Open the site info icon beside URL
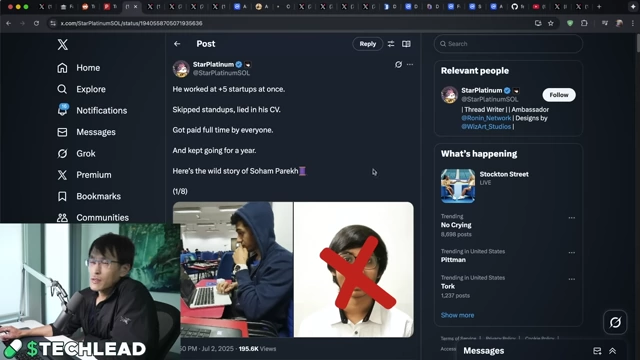 [x=53, y=23]
